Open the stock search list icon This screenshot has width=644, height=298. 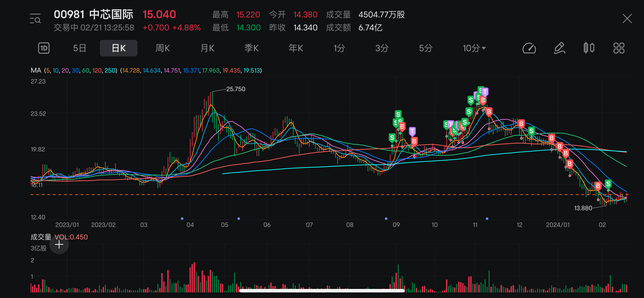35,19
